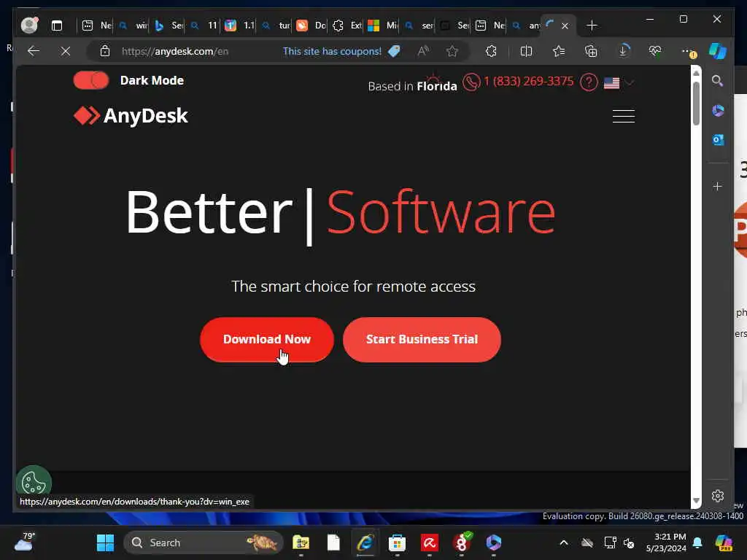Open sidebar Search icon
This screenshot has height=560, width=747.
(x=718, y=80)
